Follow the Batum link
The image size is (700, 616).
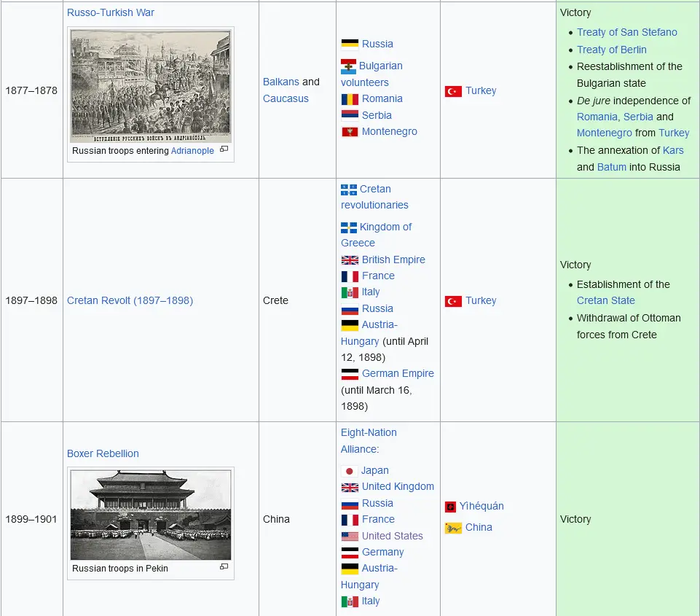pyautogui.click(x=612, y=167)
